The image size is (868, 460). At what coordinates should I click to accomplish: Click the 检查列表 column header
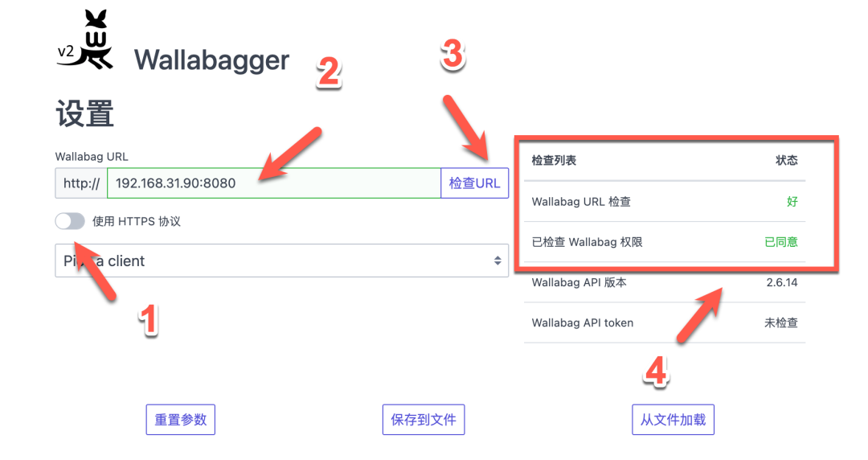pos(554,161)
